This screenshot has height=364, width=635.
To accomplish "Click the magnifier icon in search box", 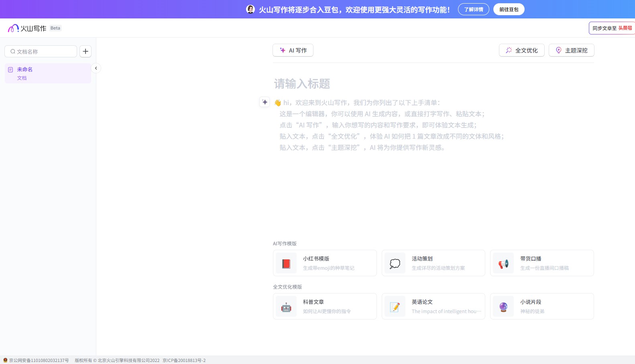I will coord(13,51).
